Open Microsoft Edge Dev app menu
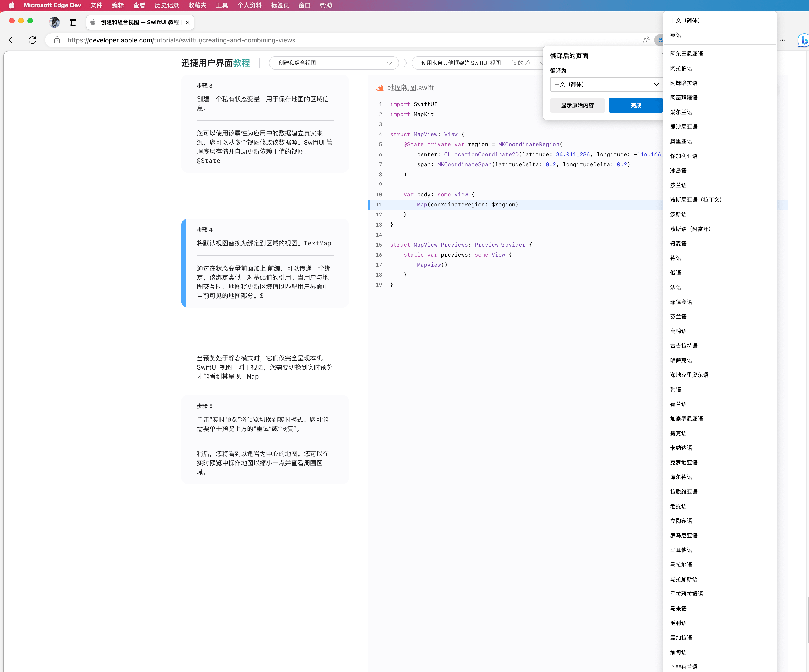The height and width of the screenshot is (672, 809). [53, 5]
